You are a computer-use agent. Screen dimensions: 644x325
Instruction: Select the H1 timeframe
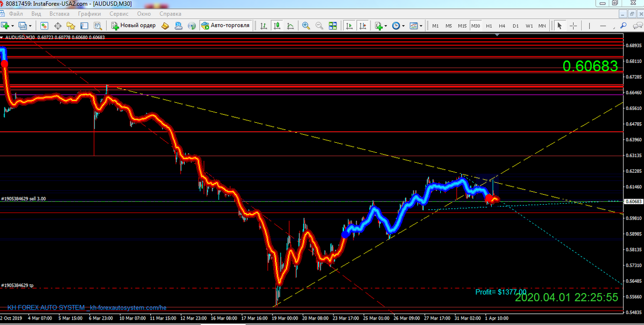coord(489,25)
